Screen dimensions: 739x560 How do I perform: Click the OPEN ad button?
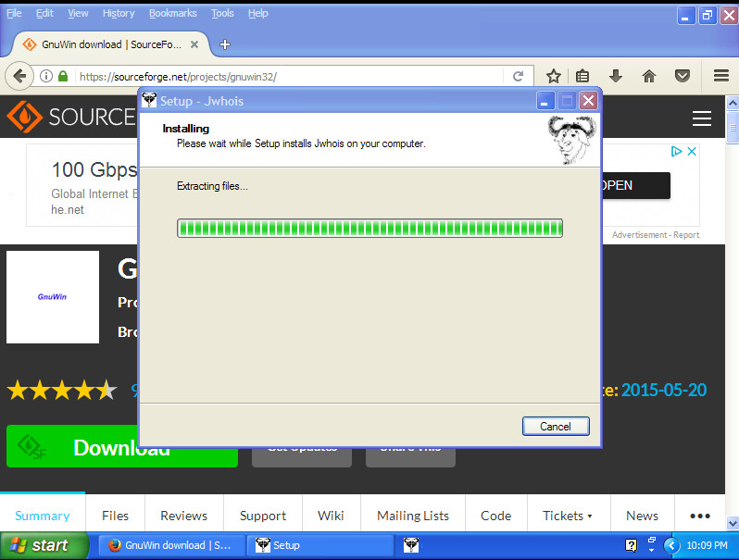635,185
